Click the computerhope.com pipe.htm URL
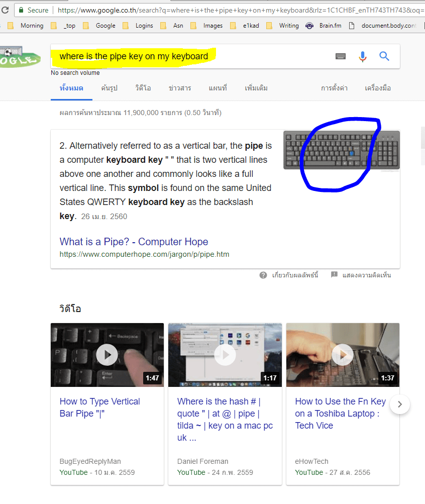The image size is (425, 504). [144, 254]
